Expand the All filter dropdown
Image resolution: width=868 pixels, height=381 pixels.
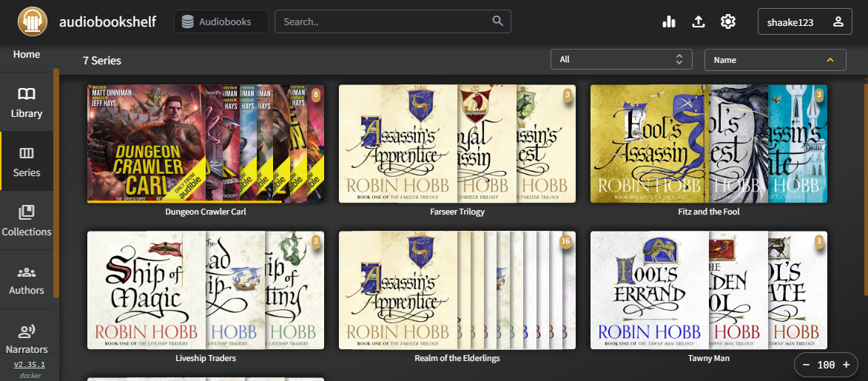(x=621, y=59)
